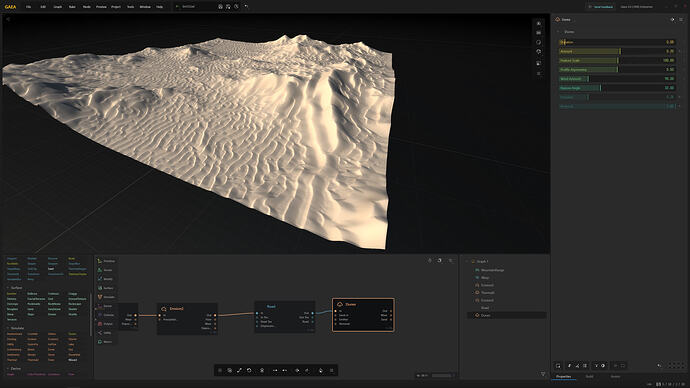The height and width of the screenshot is (388, 690).
Task: Select MountainRange in the graph list
Action: (x=492, y=270)
